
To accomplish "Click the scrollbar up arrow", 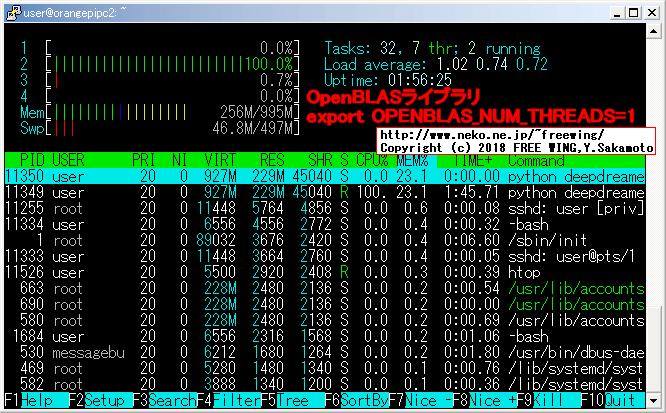I will click(x=653, y=31).
